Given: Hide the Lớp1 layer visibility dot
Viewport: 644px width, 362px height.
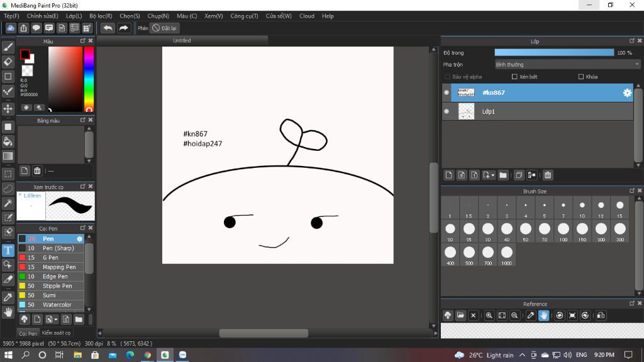Looking at the screenshot, I should pos(447,112).
